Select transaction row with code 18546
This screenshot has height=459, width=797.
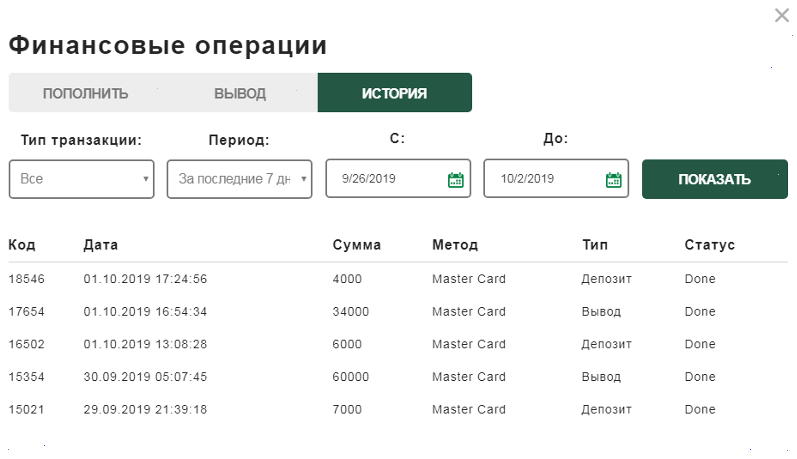(398, 279)
